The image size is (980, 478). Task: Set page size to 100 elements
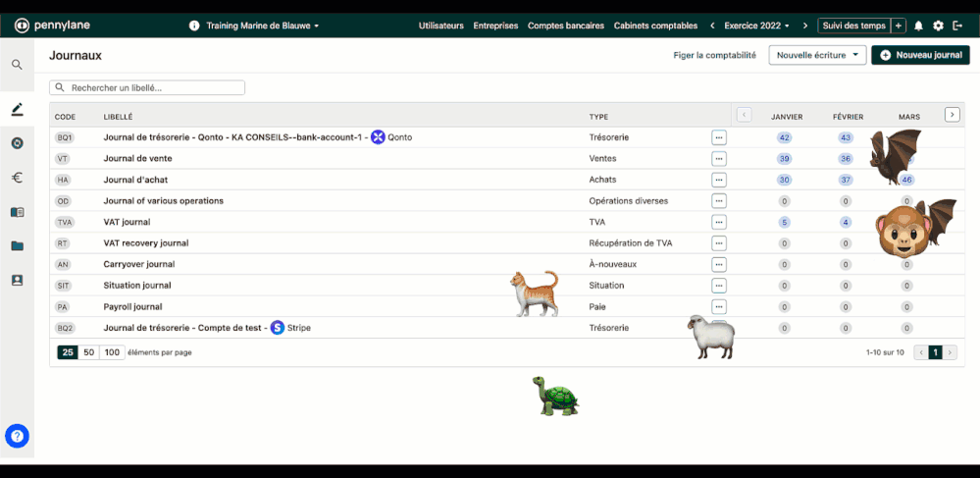[112, 352]
